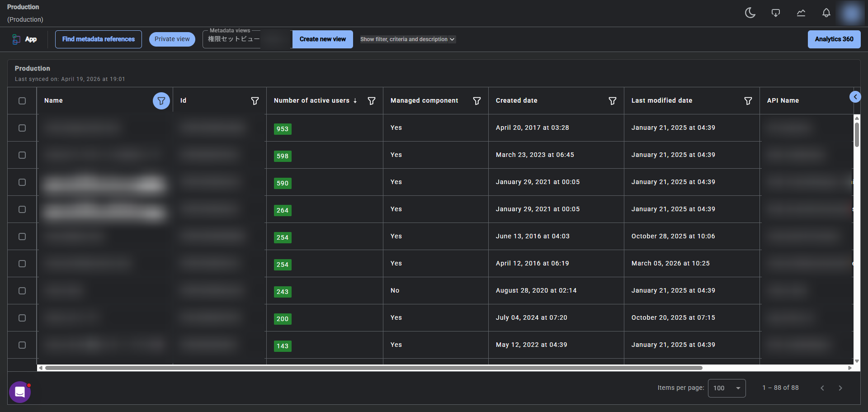
Task: Filter the Created date column
Action: [612, 101]
